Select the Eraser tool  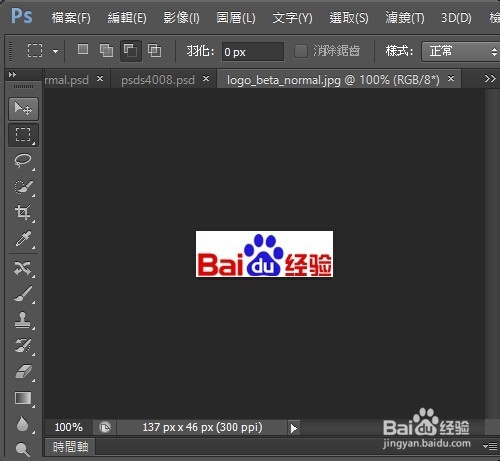coord(23,371)
